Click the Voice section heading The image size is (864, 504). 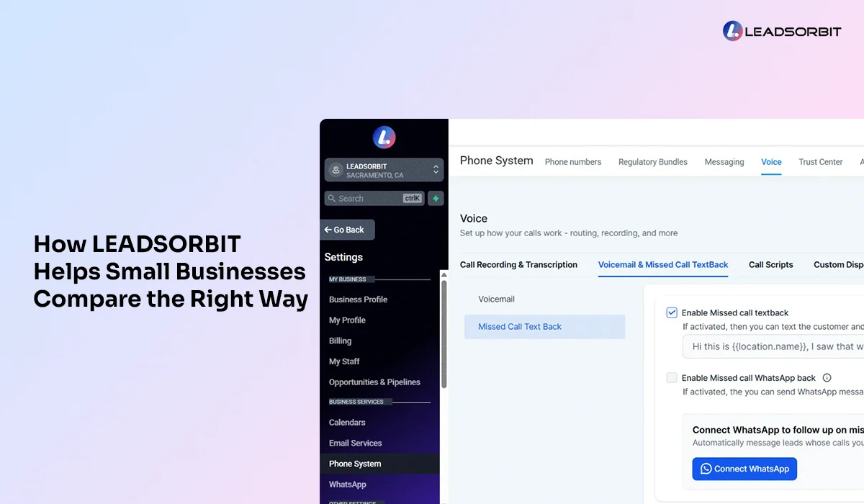[x=474, y=219]
